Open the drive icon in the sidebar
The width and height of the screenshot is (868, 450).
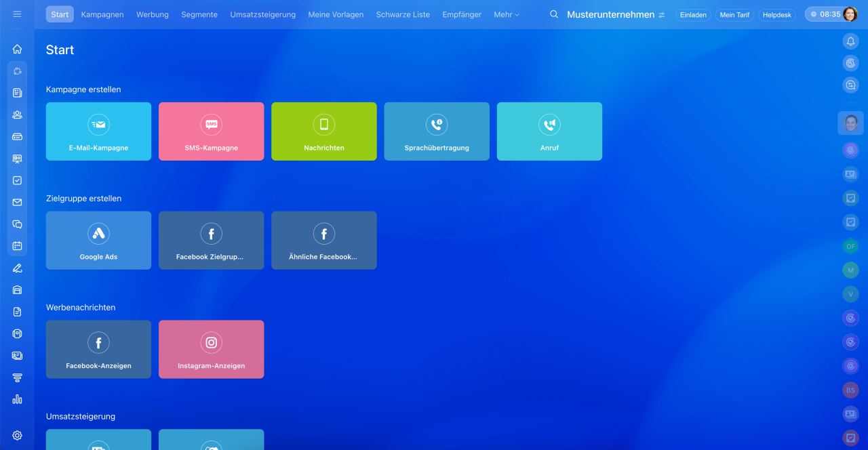[17, 136]
